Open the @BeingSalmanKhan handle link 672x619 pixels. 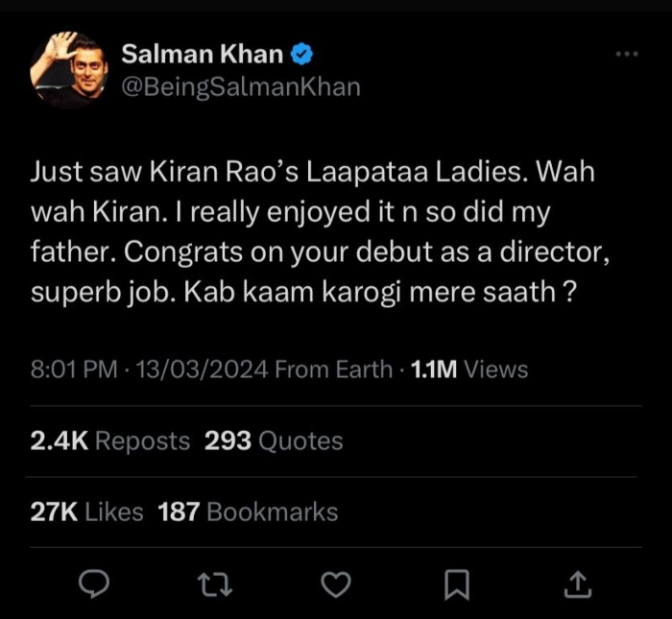click(x=241, y=87)
